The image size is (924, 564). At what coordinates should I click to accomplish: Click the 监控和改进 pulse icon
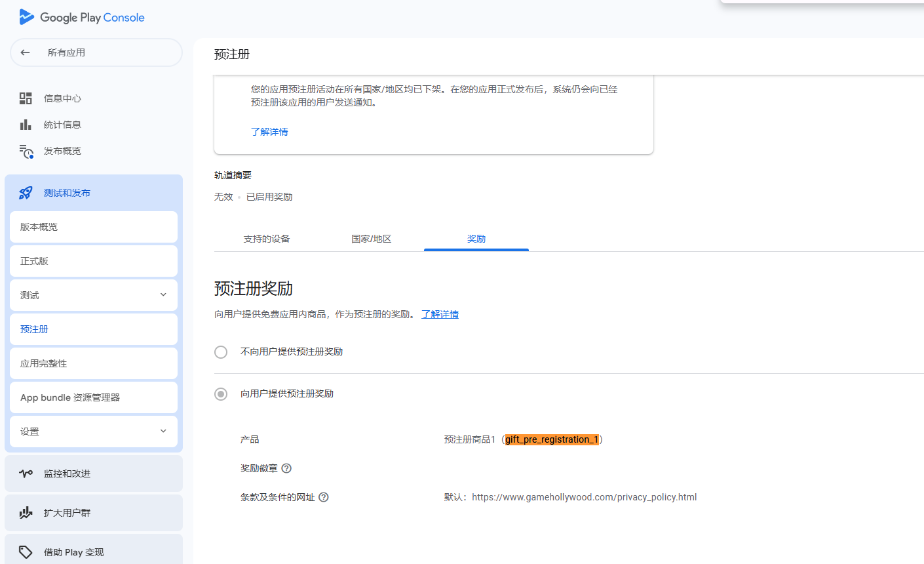click(x=26, y=473)
